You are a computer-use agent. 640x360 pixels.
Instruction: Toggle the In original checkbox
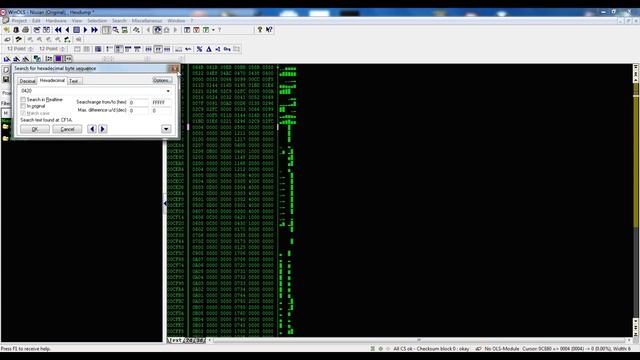point(23,106)
